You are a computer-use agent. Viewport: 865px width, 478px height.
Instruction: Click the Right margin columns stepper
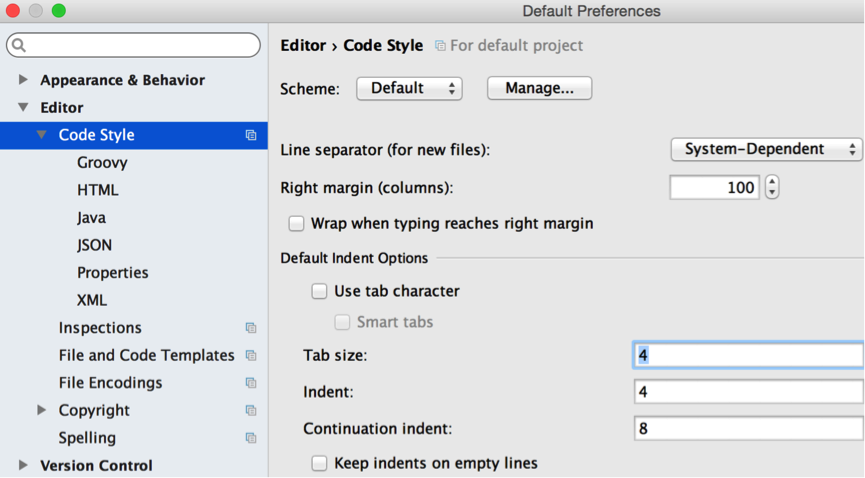771,187
